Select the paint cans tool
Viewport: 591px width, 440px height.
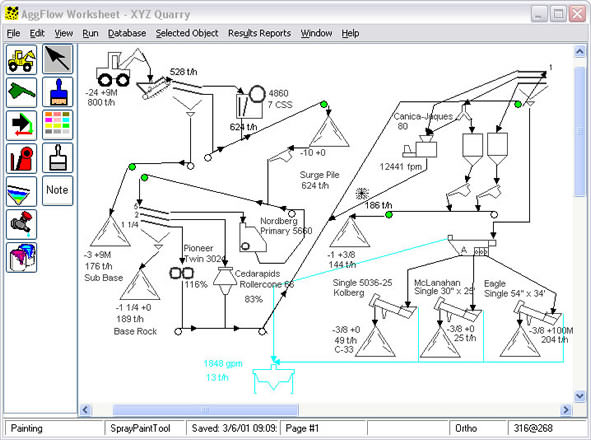pyautogui.click(x=21, y=258)
